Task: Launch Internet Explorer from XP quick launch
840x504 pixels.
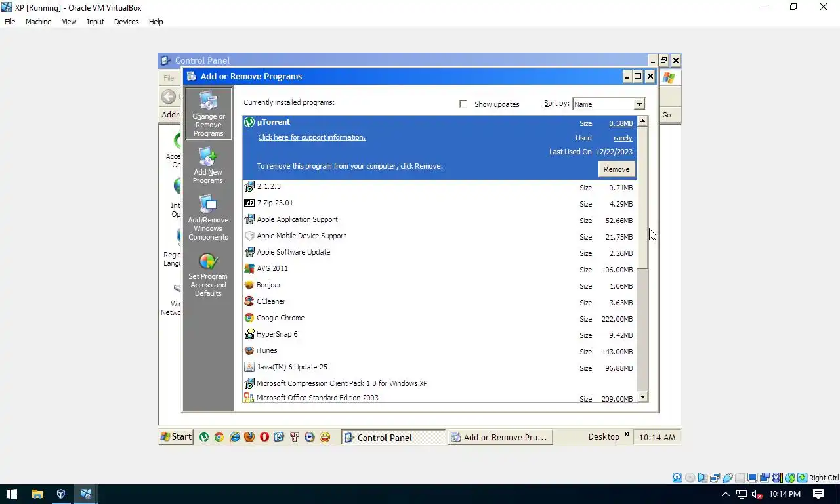Action: tap(234, 437)
